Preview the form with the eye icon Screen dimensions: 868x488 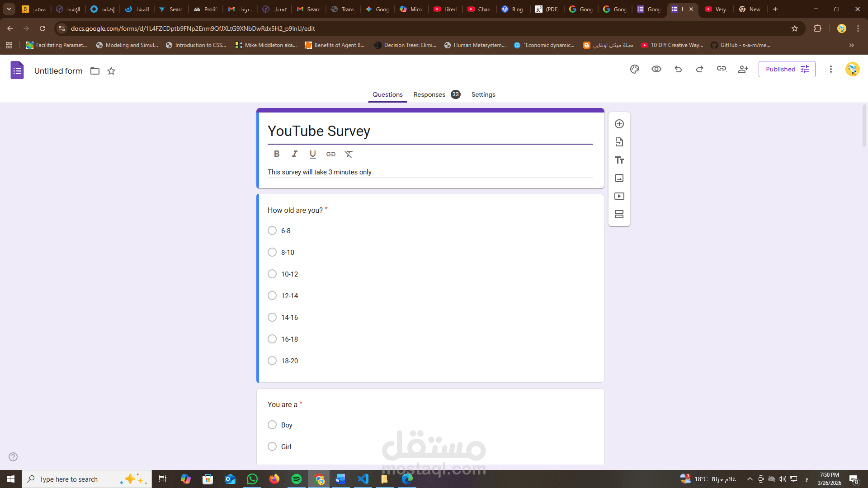pyautogui.click(x=656, y=69)
